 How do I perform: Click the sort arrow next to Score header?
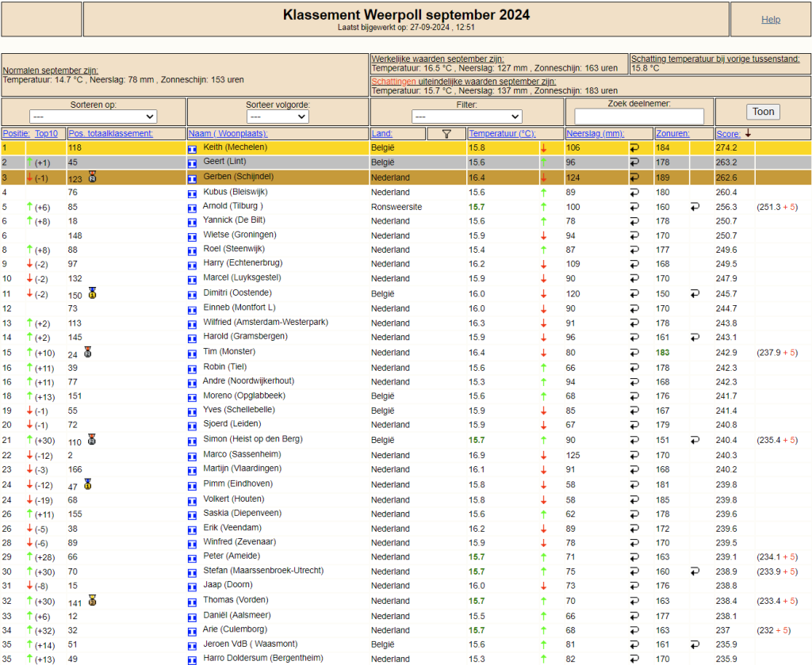pyautogui.click(x=748, y=133)
